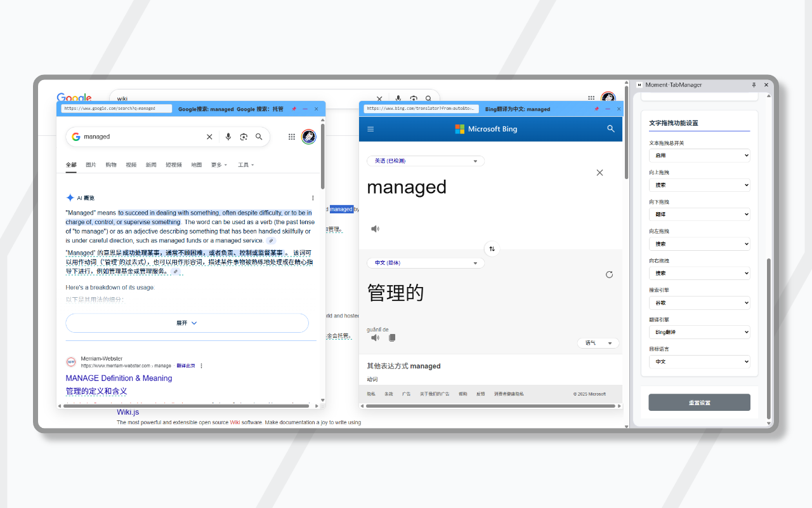This screenshot has width=812, height=508.
Task: Clear the Bing source text 'managed'
Action: (x=599, y=173)
